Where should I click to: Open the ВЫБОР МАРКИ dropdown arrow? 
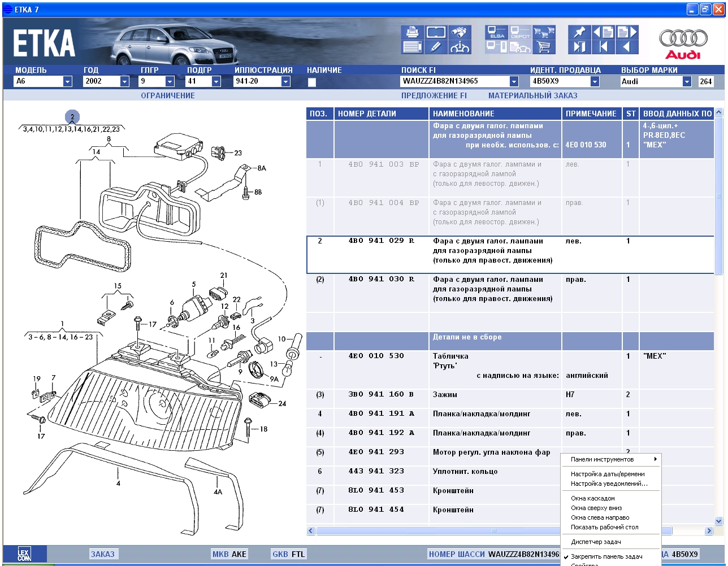(687, 81)
